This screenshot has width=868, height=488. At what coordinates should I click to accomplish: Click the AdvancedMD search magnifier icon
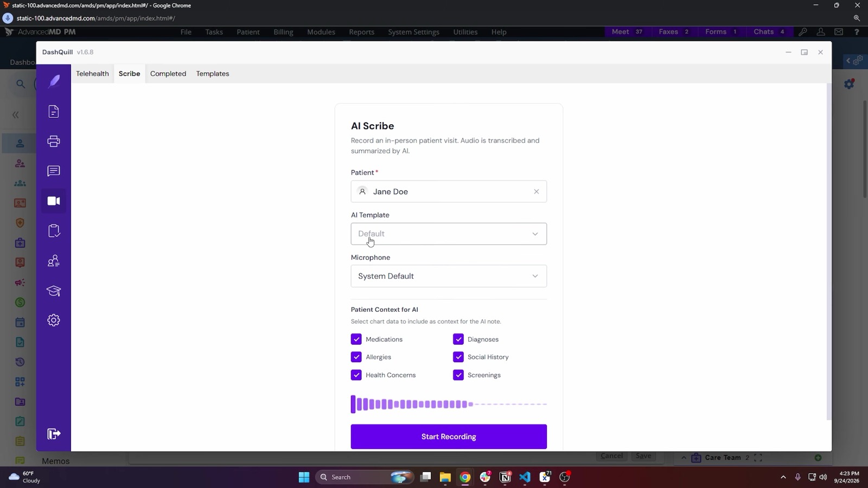pos(21,84)
